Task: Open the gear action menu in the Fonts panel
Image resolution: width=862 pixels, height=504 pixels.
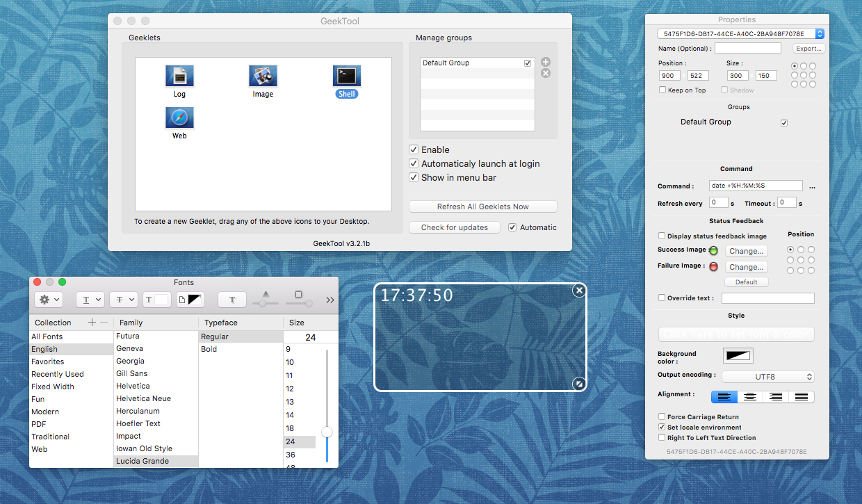Action: pos(47,299)
